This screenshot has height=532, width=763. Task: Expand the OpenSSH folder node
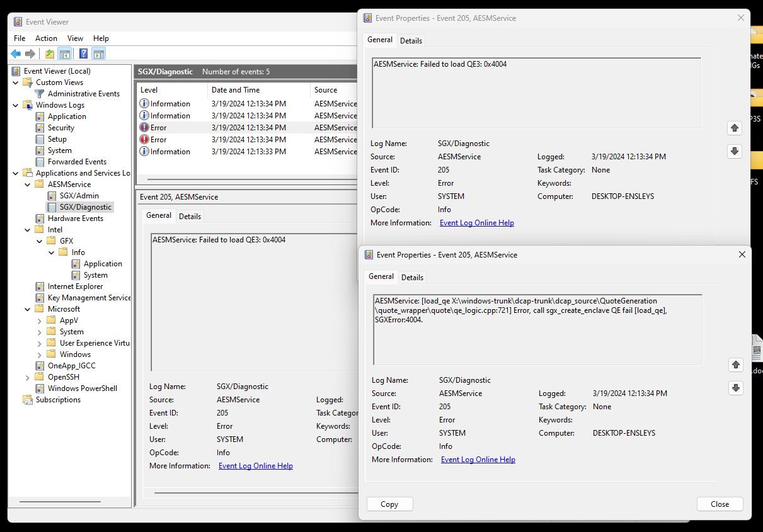[28, 377]
